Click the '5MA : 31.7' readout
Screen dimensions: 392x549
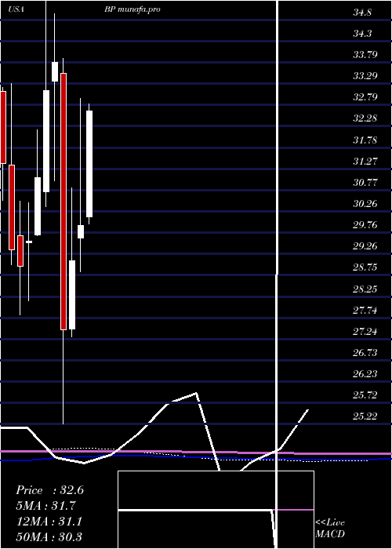(x=45, y=506)
